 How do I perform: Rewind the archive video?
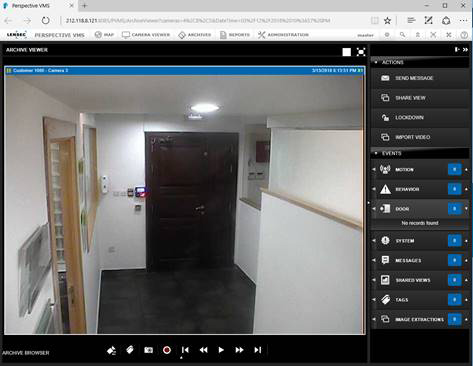[x=203, y=350]
